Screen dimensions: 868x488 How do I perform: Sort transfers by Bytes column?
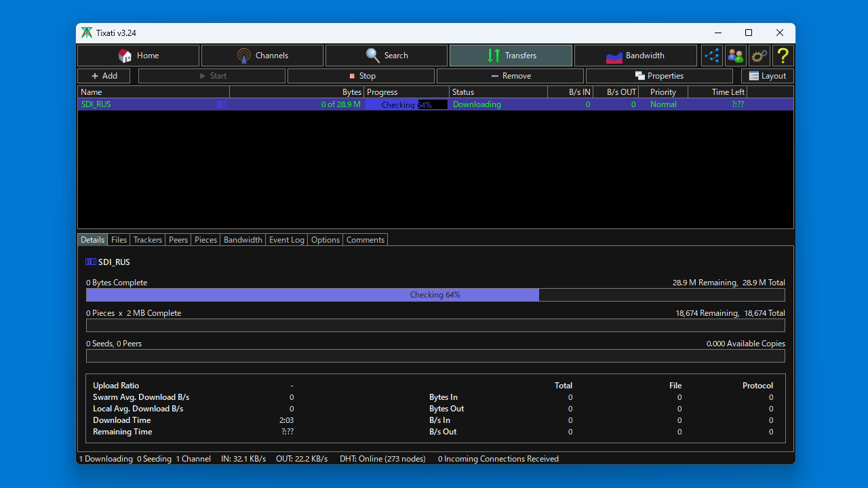296,92
